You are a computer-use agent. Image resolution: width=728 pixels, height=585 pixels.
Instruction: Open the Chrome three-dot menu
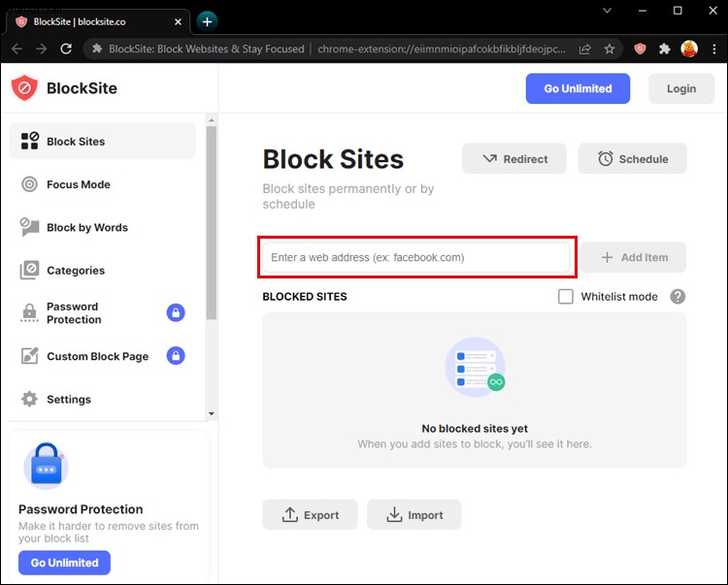pyautogui.click(x=714, y=49)
